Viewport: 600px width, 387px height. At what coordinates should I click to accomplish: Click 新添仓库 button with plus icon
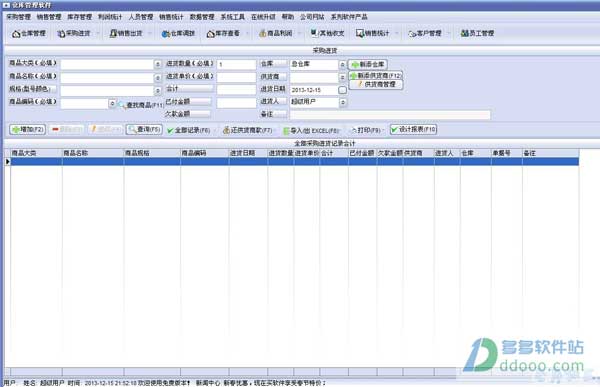tap(367, 64)
